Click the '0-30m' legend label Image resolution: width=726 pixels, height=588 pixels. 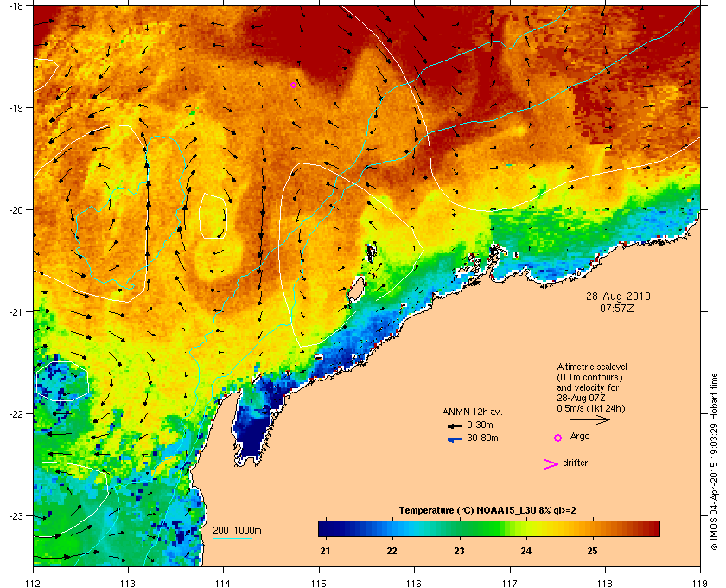pos(481,425)
